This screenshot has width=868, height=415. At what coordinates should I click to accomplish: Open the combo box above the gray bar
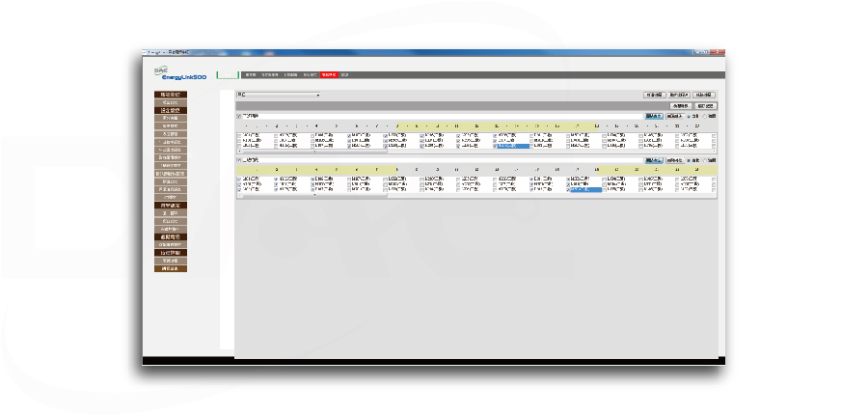click(279, 95)
